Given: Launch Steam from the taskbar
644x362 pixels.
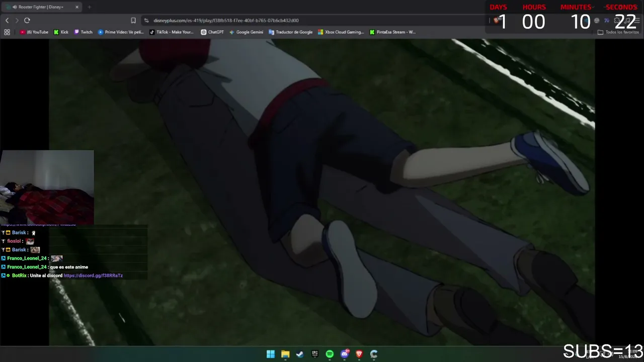Looking at the screenshot, I should [300, 354].
